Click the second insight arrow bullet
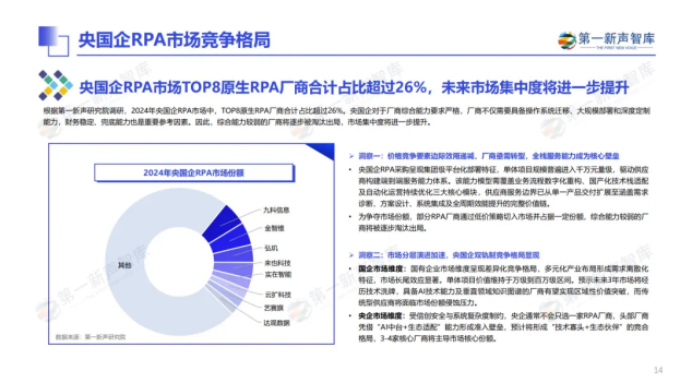Viewport: 692px width, 383px height. click(x=351, y=255)
